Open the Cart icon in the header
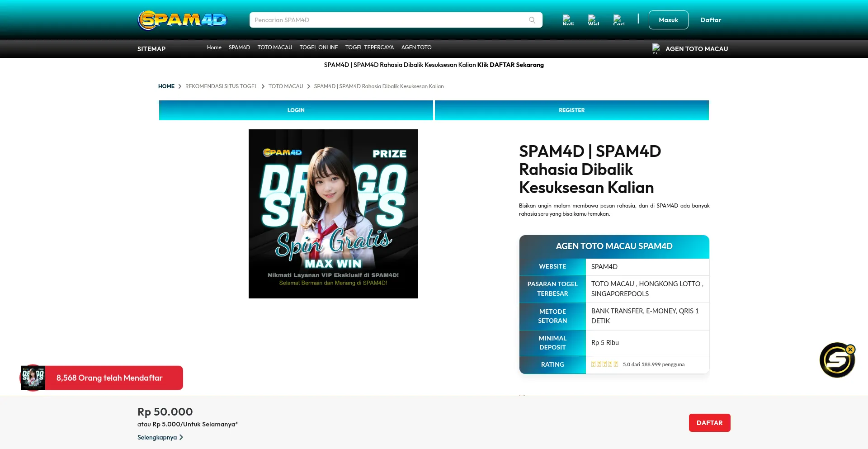This screenshot has height=449, width=868. click(618, 20)
